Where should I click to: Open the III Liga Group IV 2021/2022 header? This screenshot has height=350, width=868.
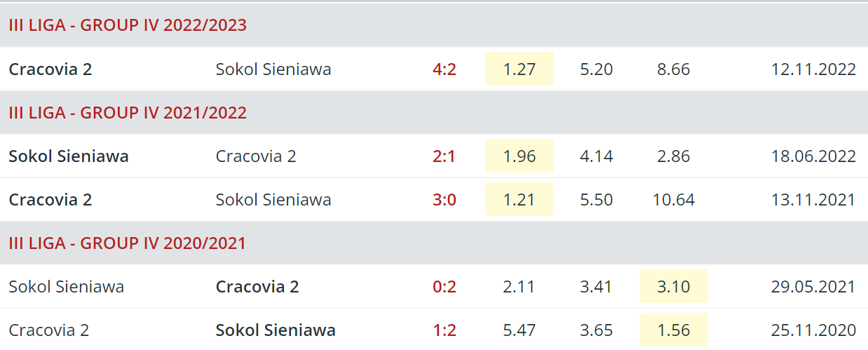tap(128, 112)
